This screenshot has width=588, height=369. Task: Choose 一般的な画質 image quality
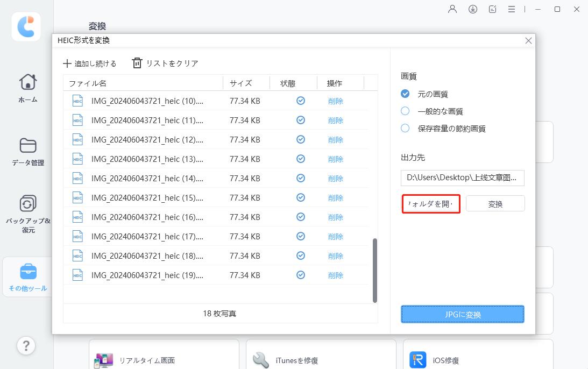[x=405, y=111]
